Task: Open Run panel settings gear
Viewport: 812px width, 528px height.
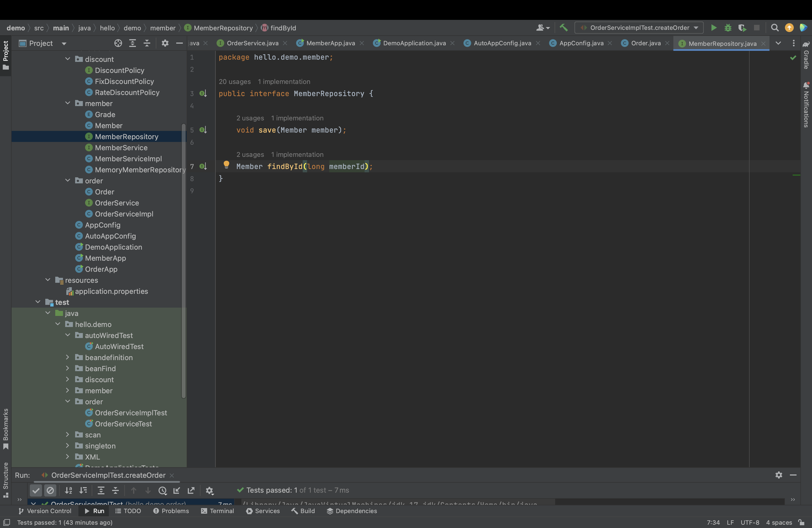Action: point(779,475)
